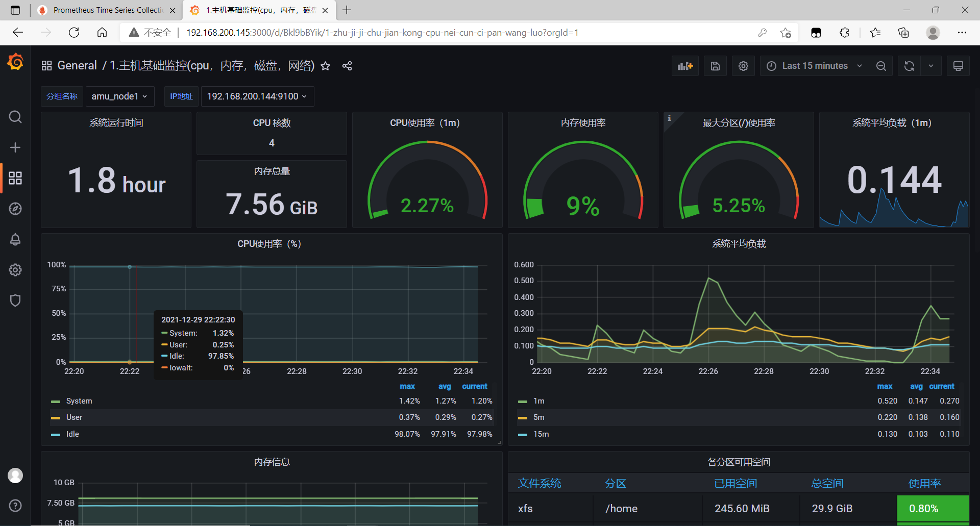Toggle the User series in CPU legend
980x526 pixels.
point(74,417)
